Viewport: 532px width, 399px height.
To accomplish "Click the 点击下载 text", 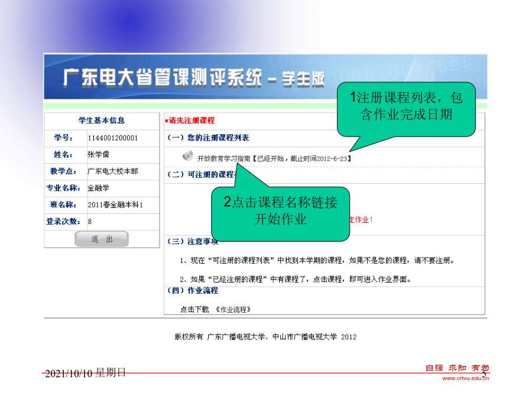I will tap(194, 309).
